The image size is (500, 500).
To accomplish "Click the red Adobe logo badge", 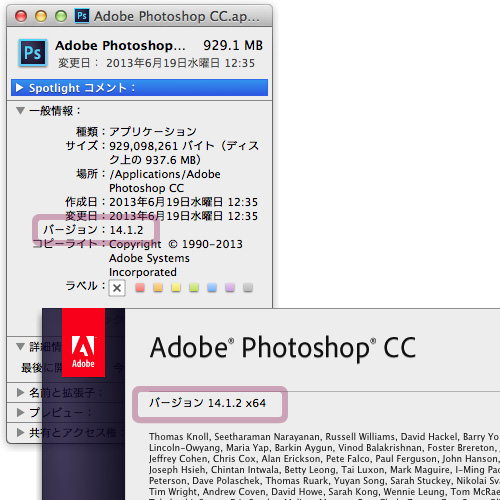I will pos(83,342).
